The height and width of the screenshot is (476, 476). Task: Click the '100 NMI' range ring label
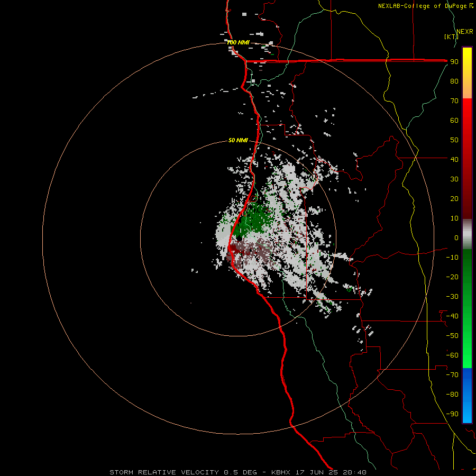click(239, 42)
